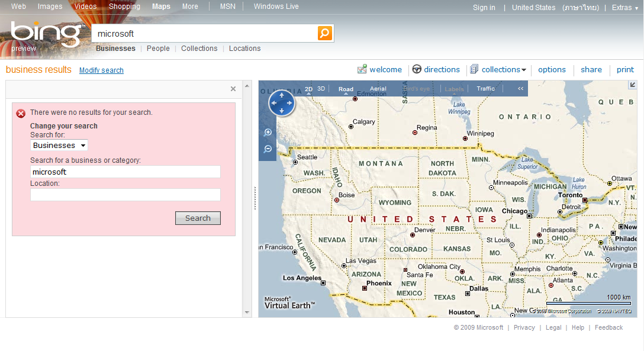Click Sign in
This screenshot has height=351, width=644.
point(484,7)
